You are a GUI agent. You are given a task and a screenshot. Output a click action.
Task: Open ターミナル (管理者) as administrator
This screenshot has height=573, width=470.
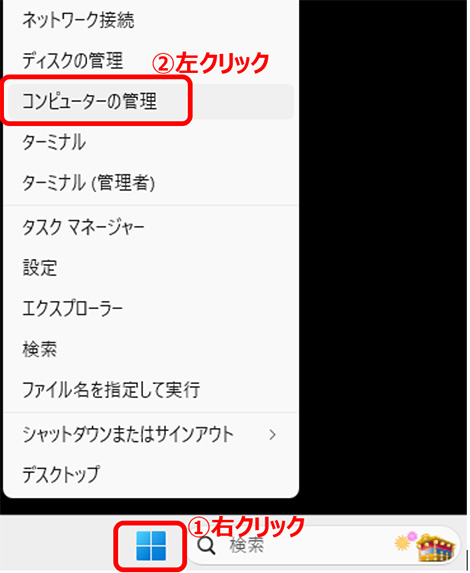[151, 183]
